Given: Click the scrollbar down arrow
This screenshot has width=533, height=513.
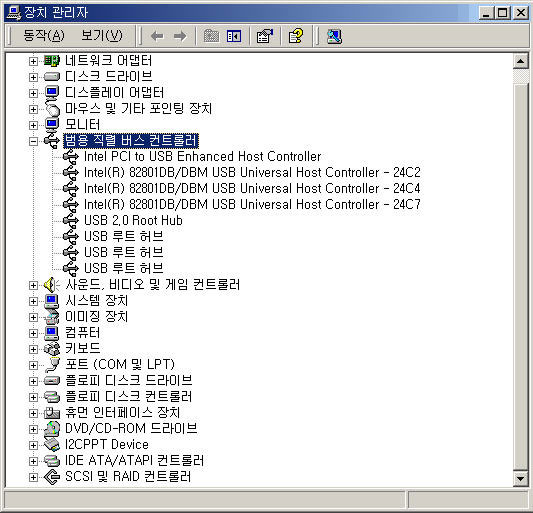Looking at the screenshot, I should [520, 479].
